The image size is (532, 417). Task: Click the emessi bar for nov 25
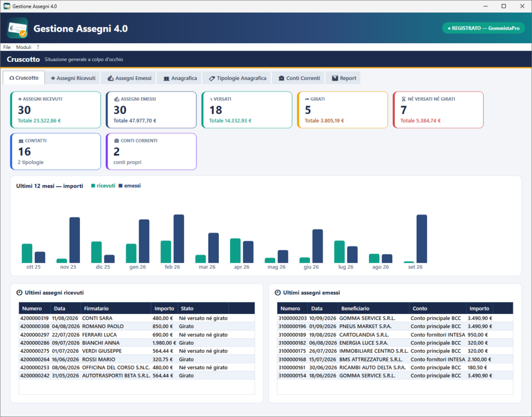coord(75,240)
